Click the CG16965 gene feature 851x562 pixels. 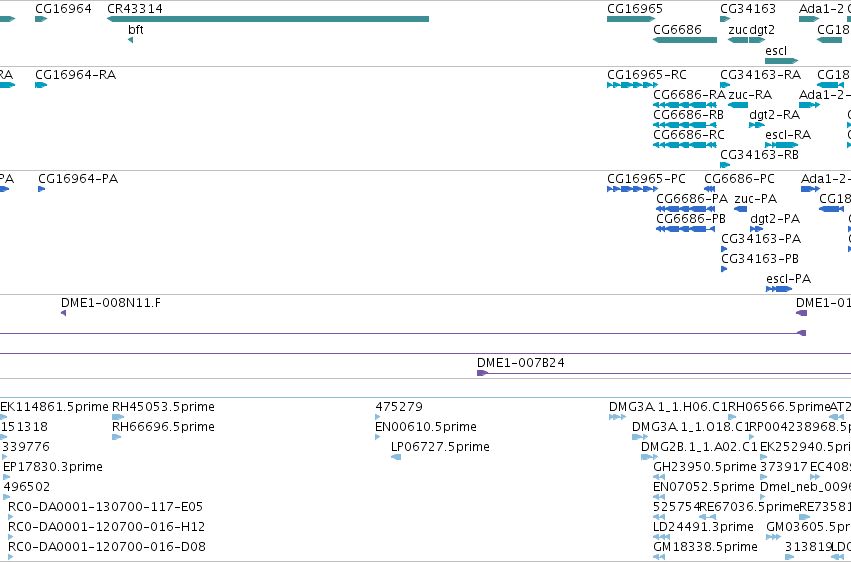(x=631, y=19)
